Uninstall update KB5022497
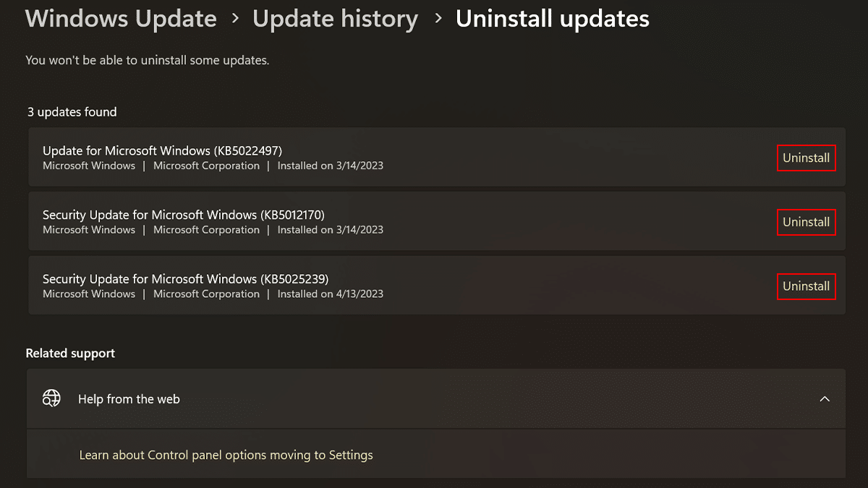Screen dimensions: 868x488 tap(806, 158)
